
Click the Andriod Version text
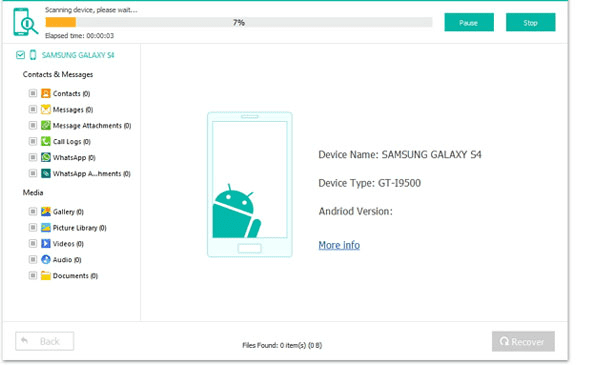point(355,211)
